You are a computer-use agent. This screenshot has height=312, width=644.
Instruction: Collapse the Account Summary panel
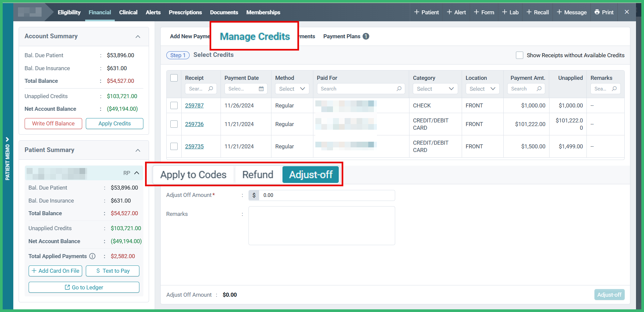[138, 37]
